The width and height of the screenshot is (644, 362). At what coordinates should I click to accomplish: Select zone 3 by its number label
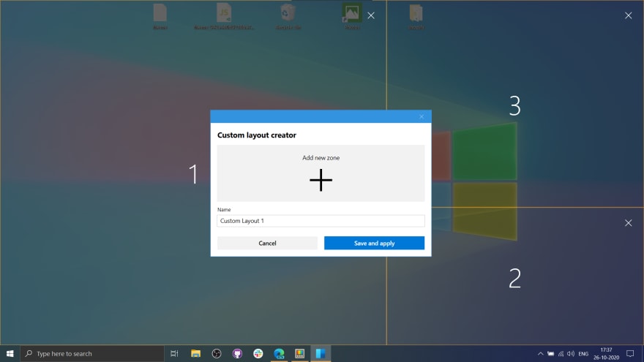pyautogui.click(x=514, y=106)
